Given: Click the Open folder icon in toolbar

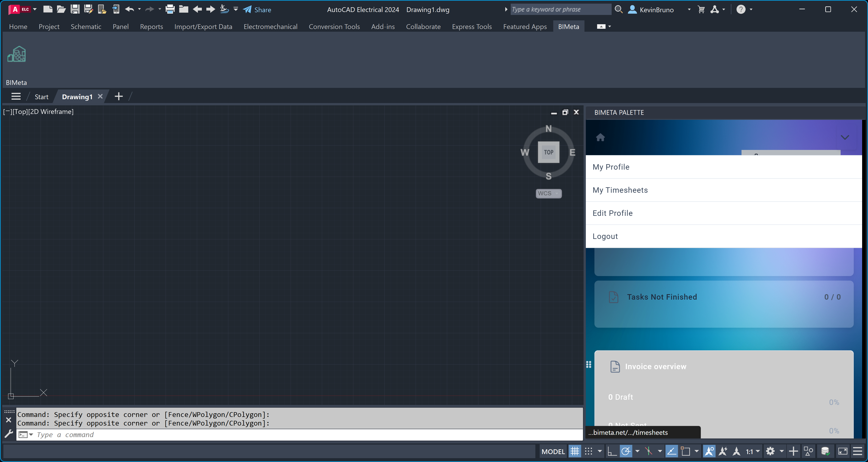Looking at the screenshot, I should [x=61, y=10].
